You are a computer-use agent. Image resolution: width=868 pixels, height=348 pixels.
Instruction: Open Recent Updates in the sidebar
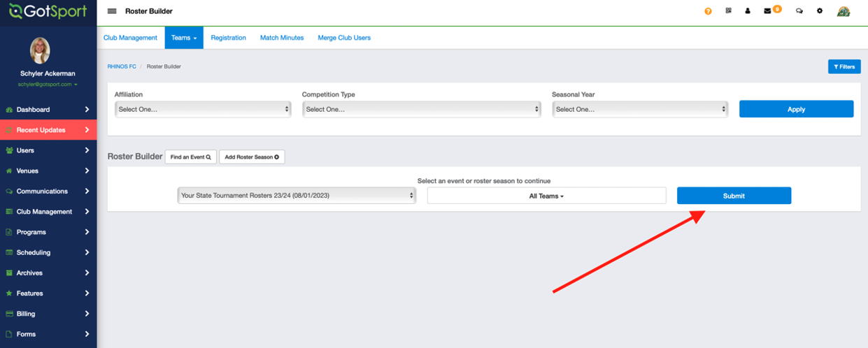pyautogui.click(x=48, y=130)
